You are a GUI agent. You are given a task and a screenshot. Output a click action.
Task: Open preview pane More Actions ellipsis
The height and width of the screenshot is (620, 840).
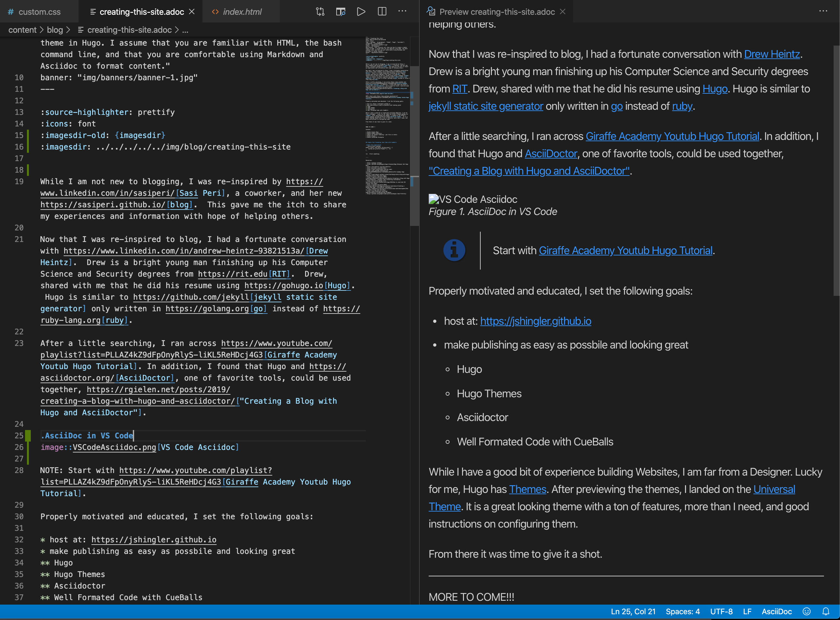click(x=823, y=12)
